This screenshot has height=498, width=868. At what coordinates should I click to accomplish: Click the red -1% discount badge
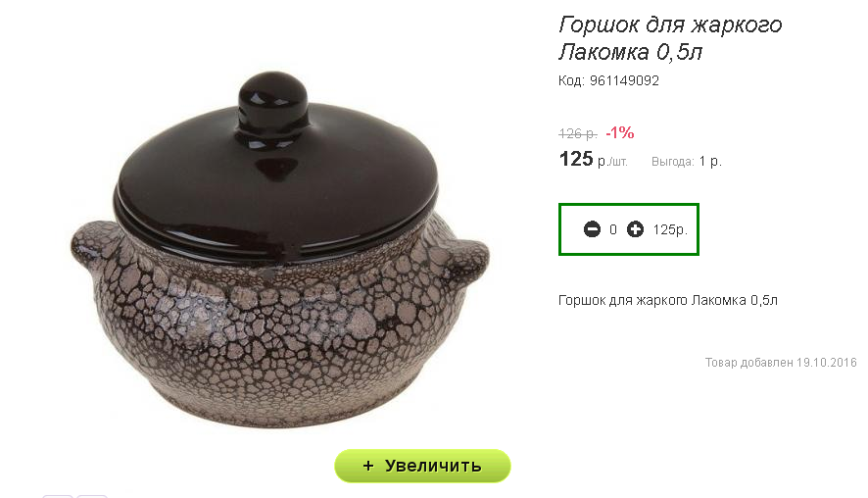pyautogui.click(x=619, y=133)
